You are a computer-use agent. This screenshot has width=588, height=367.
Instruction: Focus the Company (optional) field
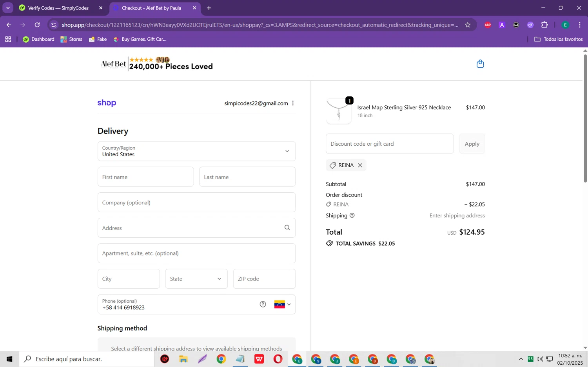coord(196,202)
